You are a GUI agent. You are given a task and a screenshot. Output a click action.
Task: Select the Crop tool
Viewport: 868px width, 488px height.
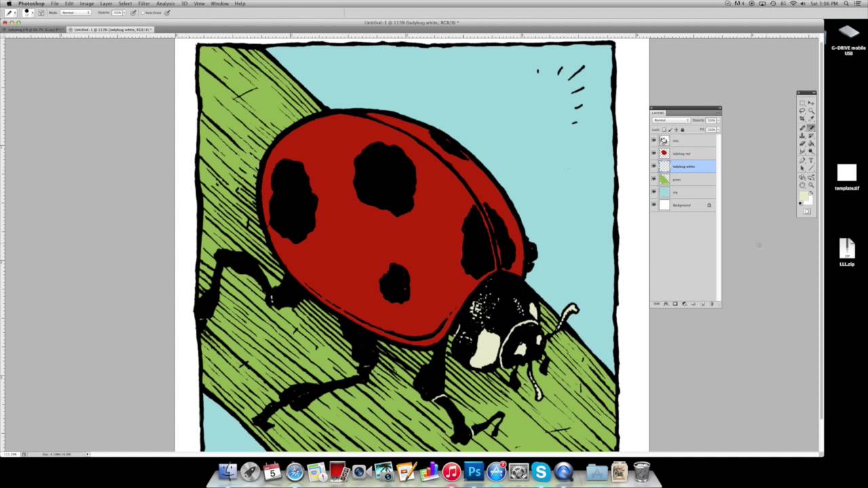pyautogui.click(x=802, y=119)
